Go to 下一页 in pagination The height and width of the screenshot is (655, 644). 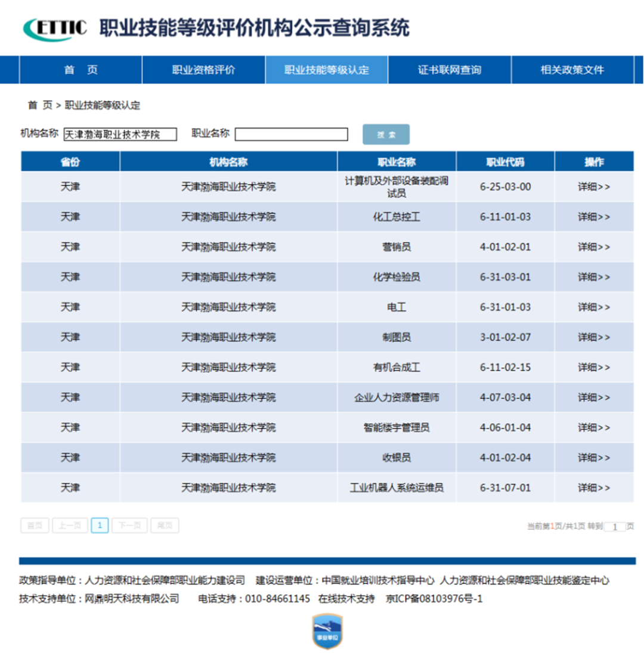click(129, 525)
